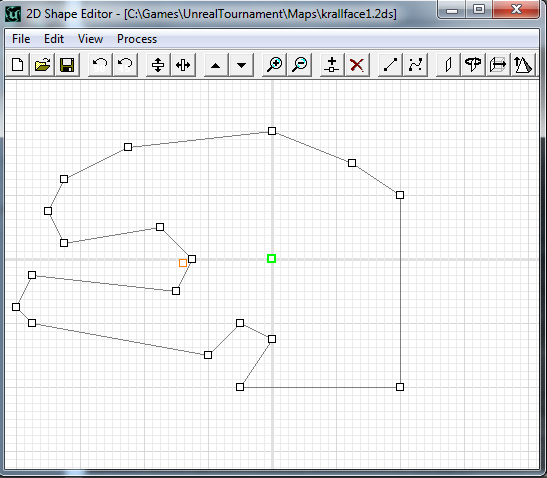Select the orange highlighted vertex
547x478 pixels.
pos(183,263)
